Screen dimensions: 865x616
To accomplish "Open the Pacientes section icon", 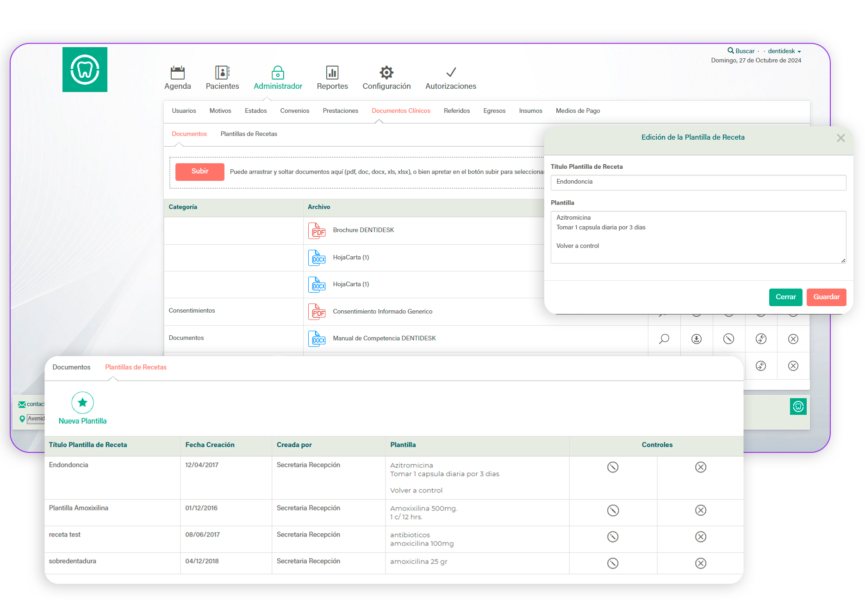I will click(x=222, y=73).
